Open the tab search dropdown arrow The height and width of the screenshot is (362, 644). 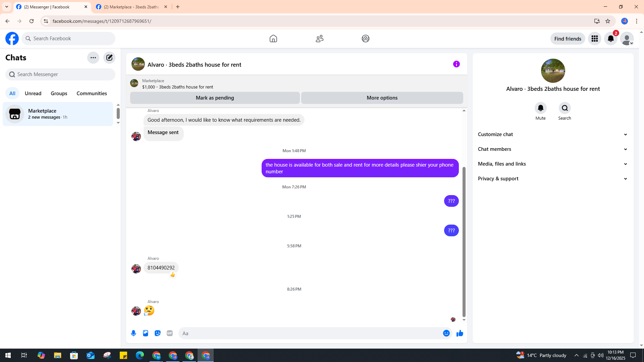7,7
